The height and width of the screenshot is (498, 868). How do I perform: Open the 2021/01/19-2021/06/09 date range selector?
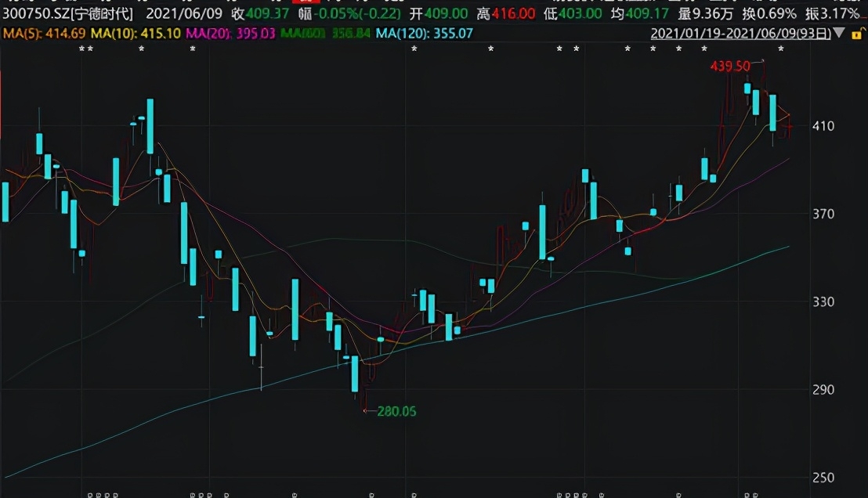[739, 33]
